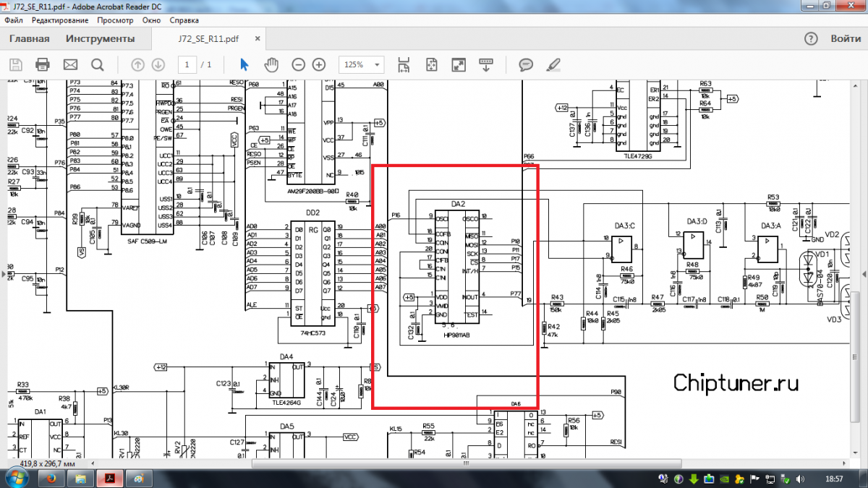This screenshot has height=488, width=868.
Task: Click the DA3:A op-amp label
Action: (771, 226)
